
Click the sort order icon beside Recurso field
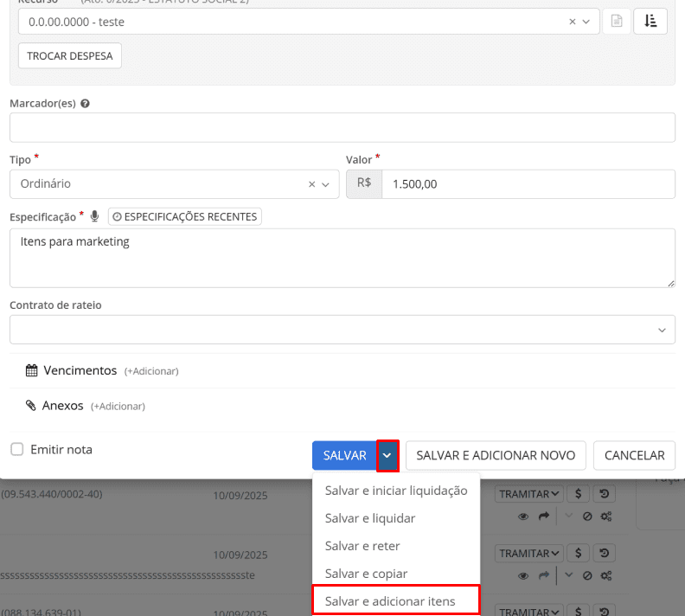(x=650, y=22)
